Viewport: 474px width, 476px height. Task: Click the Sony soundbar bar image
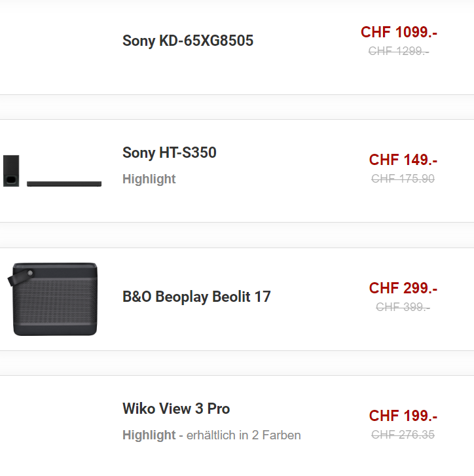click(x=64, y=184)
